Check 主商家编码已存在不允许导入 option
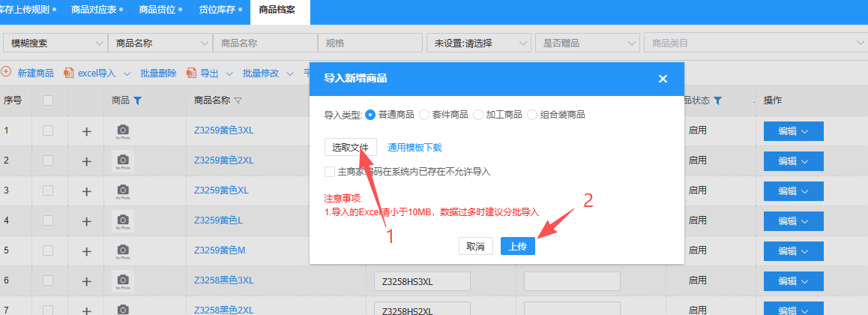868x315 pixels. [330, 172]
